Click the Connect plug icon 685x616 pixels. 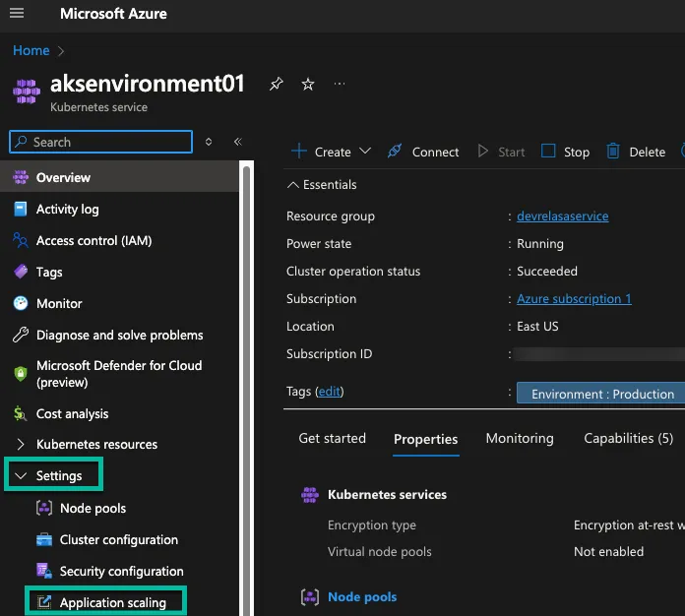click(395, 152)
